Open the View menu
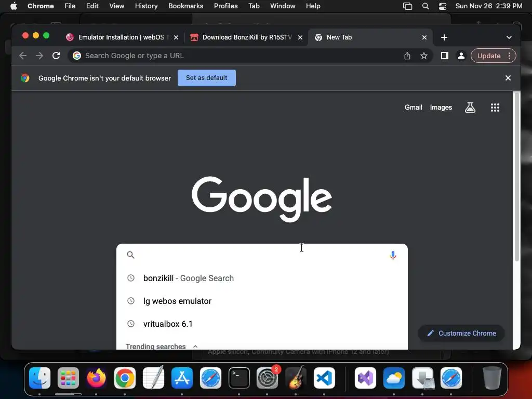Screen dimensions: 532x399 click(x=116, y=6)
